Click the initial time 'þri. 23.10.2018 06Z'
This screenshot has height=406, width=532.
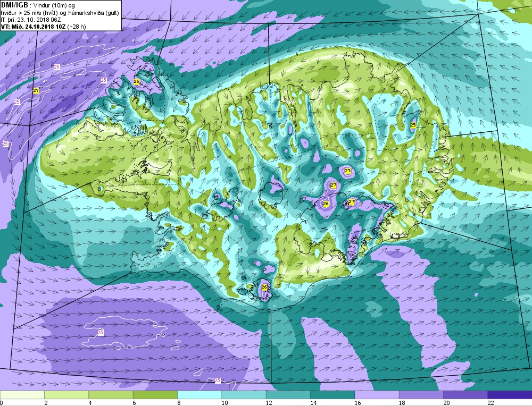[34, 20]
